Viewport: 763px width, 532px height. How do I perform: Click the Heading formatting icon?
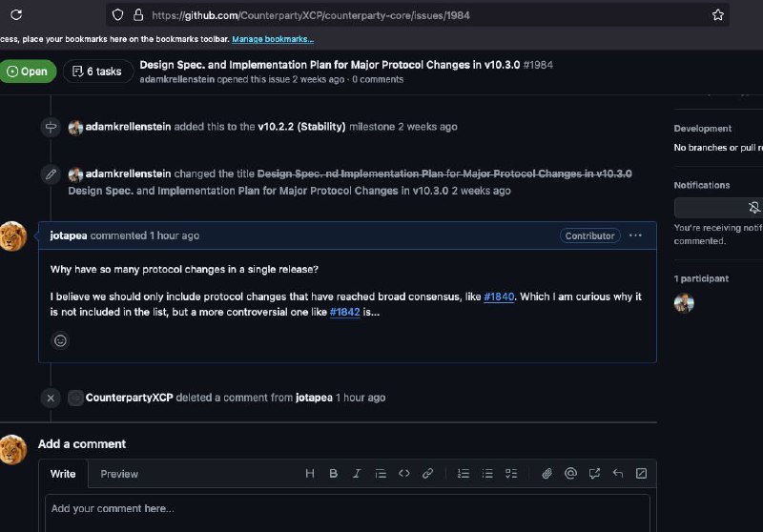click(x=309, y=473)
